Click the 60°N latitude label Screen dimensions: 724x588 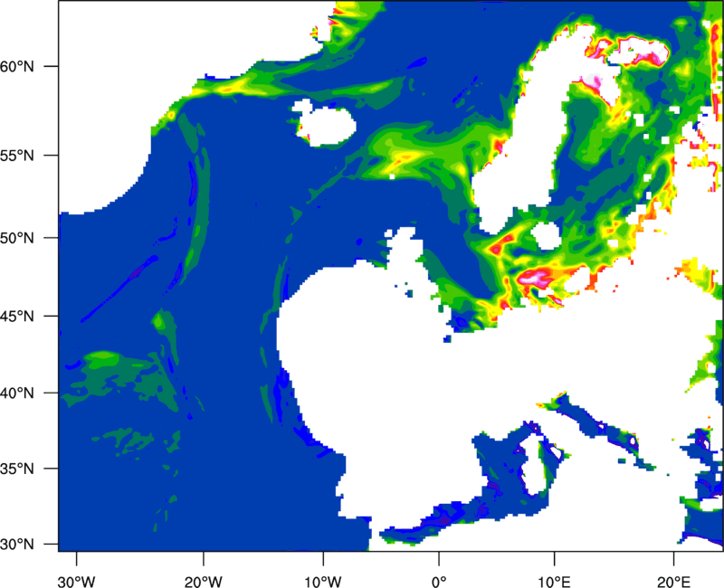tap(17, 66)
